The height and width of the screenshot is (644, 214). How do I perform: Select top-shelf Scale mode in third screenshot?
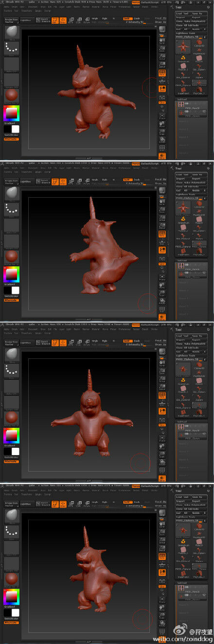[x=79, y=342]
